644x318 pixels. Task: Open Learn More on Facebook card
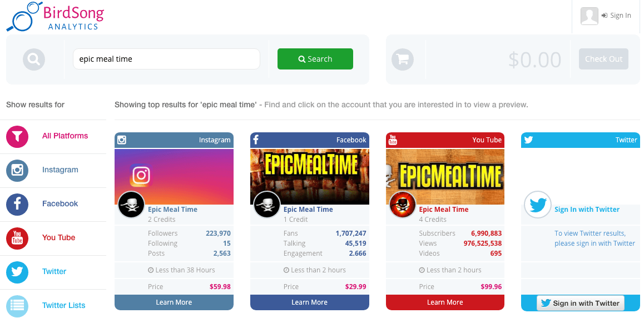tap(309, 302)
